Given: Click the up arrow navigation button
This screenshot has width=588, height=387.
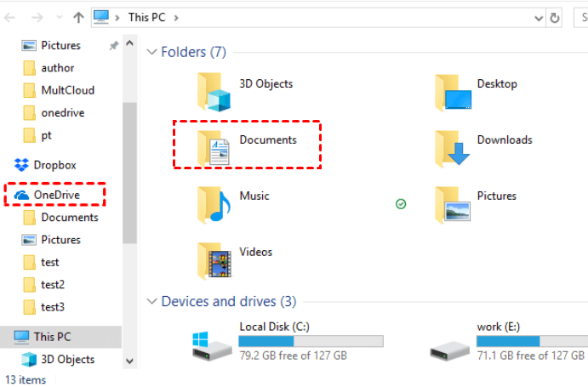Looking at the screenshot, I should 78,17.
